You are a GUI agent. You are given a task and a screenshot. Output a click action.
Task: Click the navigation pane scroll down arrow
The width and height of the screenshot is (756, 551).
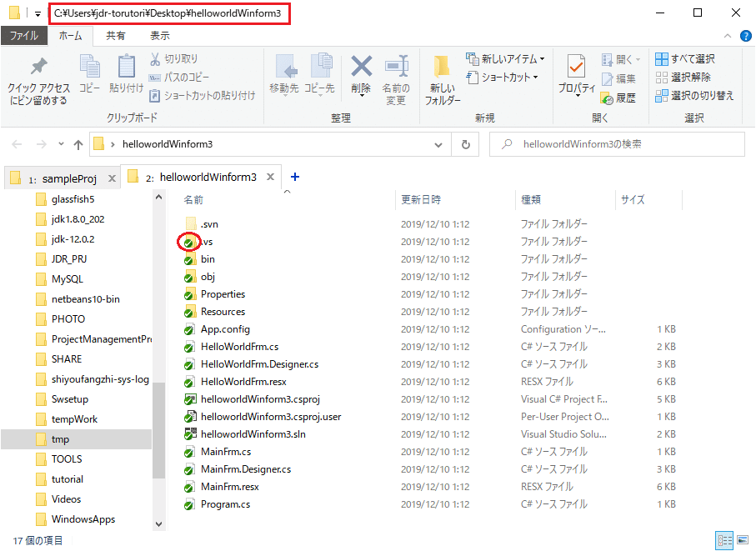tap(158, 523)
